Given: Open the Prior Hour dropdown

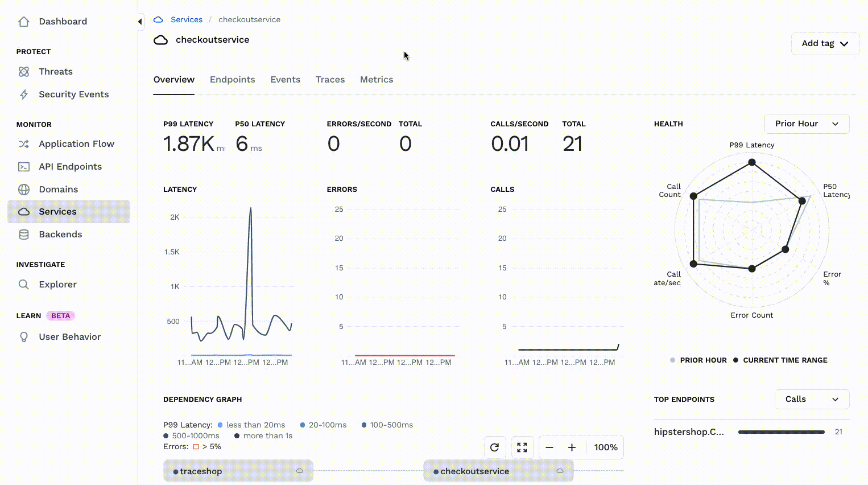Looking at the screenshot, I should point(807,124).
